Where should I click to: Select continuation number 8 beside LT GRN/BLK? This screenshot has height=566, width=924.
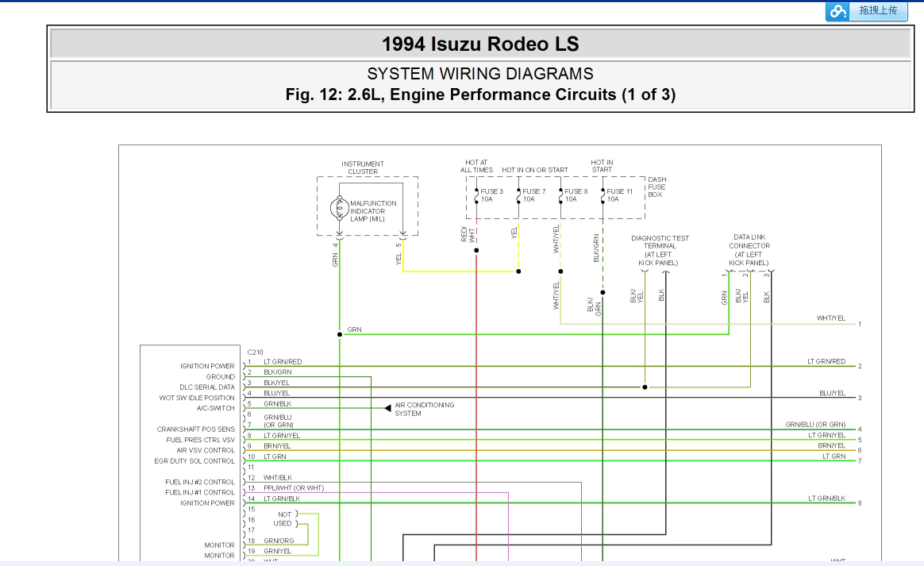[860, 503]
